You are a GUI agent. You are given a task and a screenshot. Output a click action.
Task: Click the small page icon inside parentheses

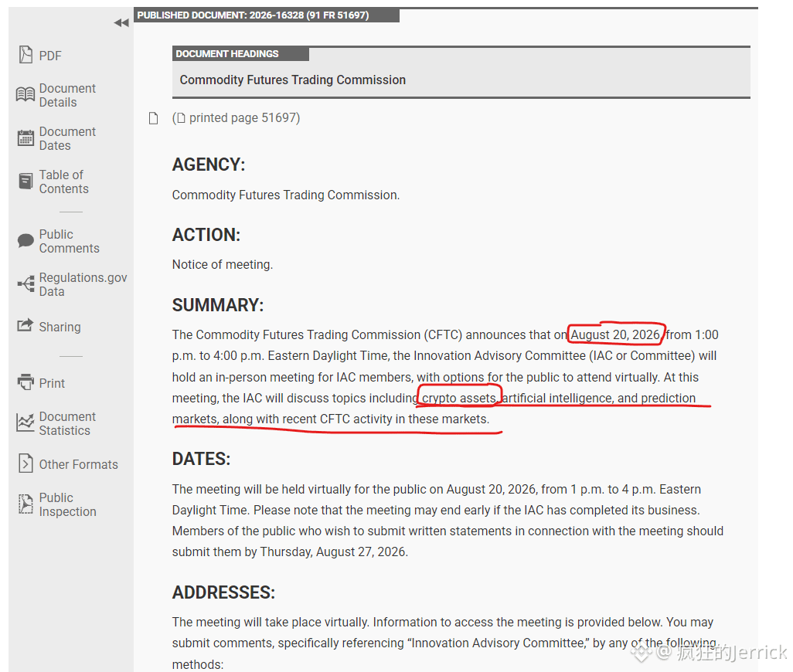coord(181,118)
